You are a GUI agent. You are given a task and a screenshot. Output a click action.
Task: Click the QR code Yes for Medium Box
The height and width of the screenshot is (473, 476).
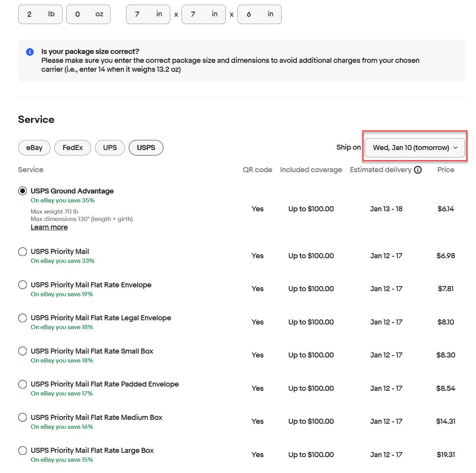click(x=258, y=421)
